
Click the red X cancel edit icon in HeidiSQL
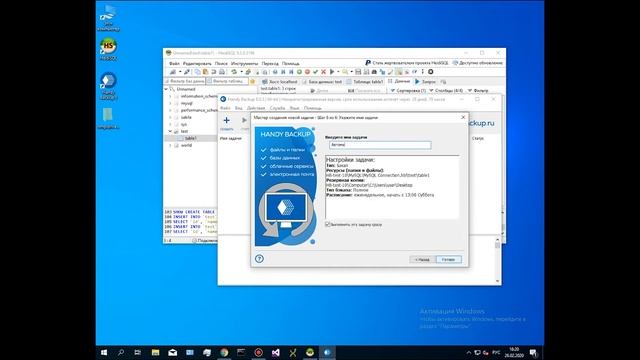coord(324,72)
